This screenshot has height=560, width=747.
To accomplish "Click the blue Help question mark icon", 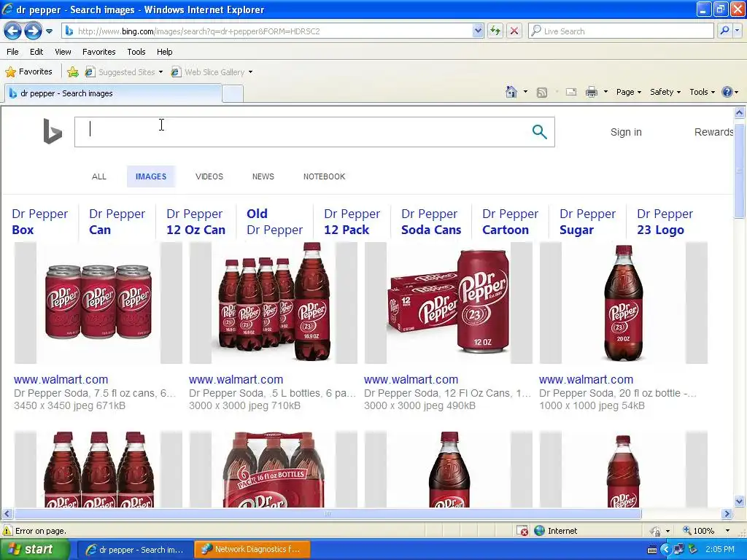I will (727, 92).
